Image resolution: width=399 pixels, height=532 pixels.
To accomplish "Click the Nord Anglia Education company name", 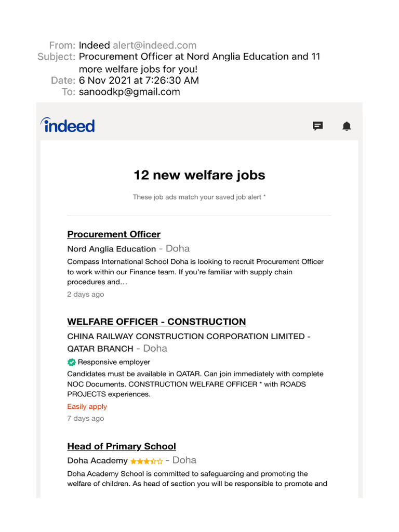I will click(111, 249).
